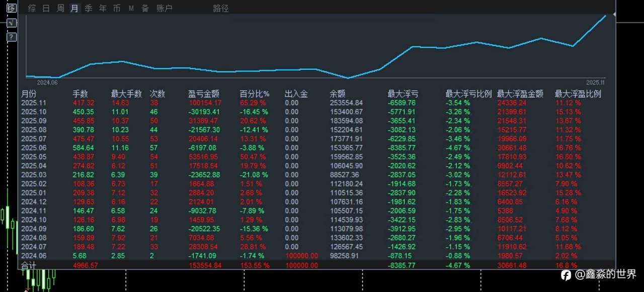
Task: Open help using the ? sidebar icon
Action: tap(11, 37)
